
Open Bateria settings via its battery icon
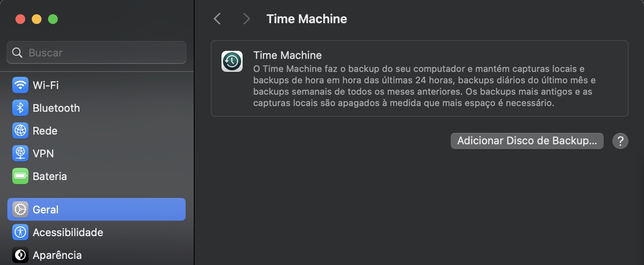(x=20, y=176)
